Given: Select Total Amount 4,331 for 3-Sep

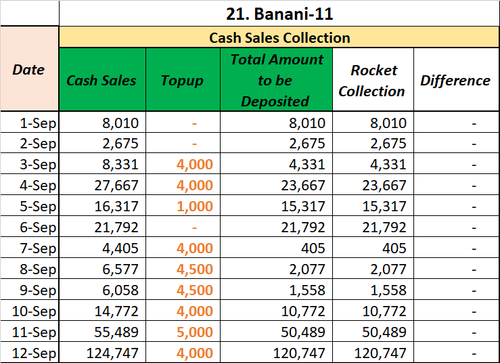Looking at the screenshot, I should (x=276, y=164).
